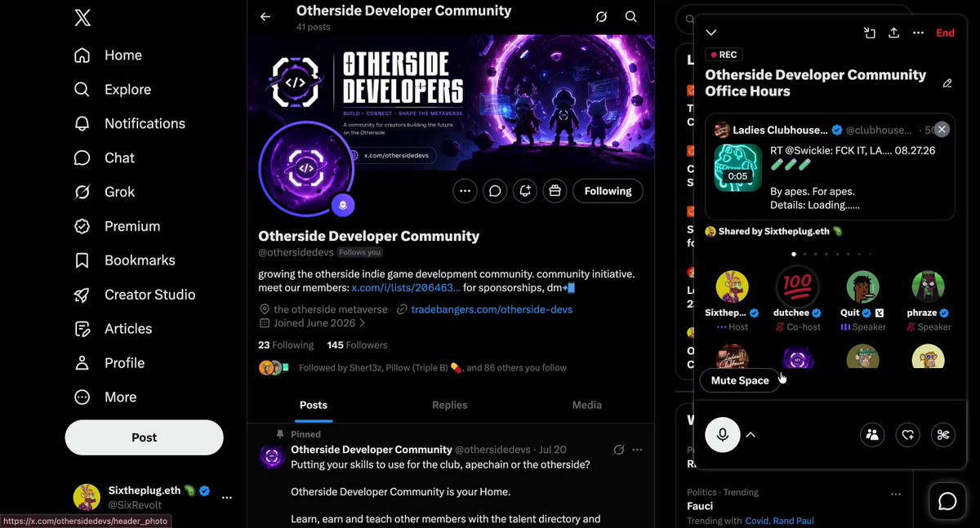Click the X logo in the sidebar
The image size is (980, 528).
pyautogui.click(x=82, y=17)
